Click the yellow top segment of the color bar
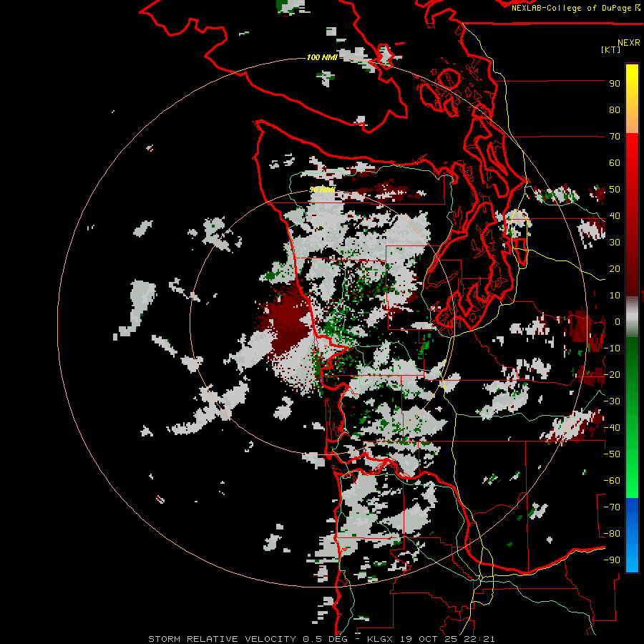This screenshot has width=644, height=644. click(x=632, y=99)
